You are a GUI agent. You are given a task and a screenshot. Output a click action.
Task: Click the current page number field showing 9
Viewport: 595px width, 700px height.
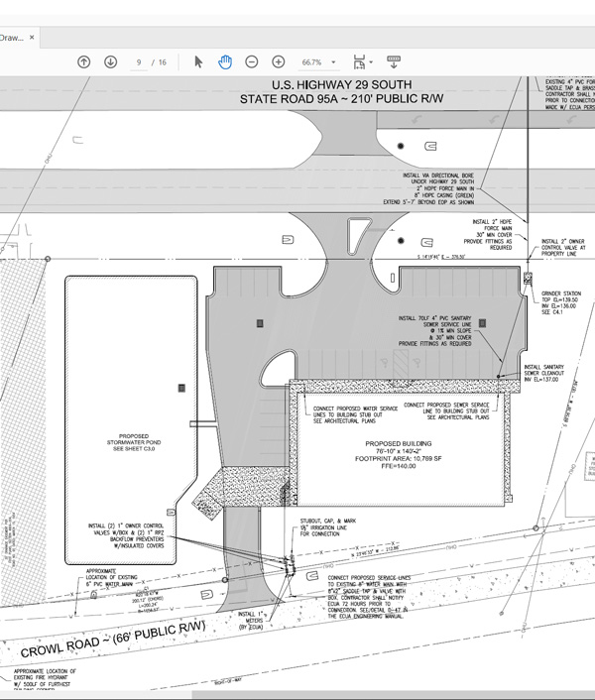(x=141, y=61)
